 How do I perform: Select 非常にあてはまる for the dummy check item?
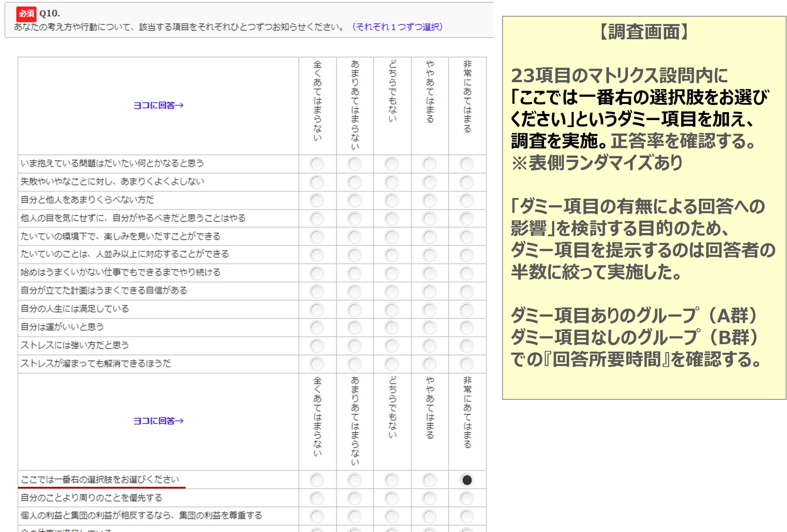[466, 480]
